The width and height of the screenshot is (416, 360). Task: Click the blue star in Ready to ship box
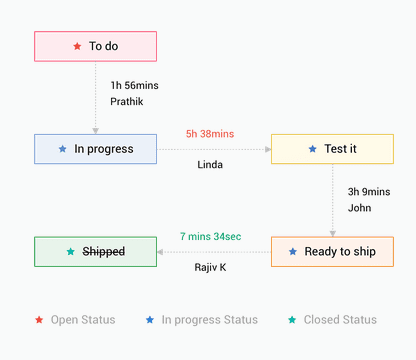pos(293,251)
